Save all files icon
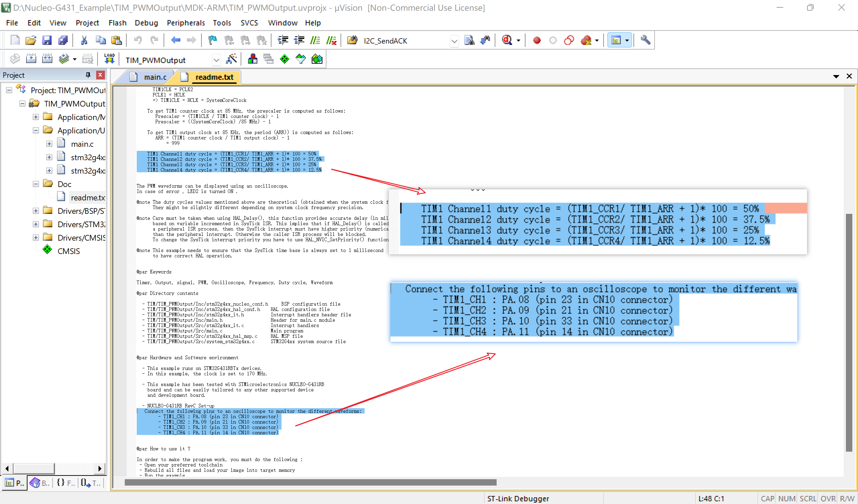 pos(63,40)
